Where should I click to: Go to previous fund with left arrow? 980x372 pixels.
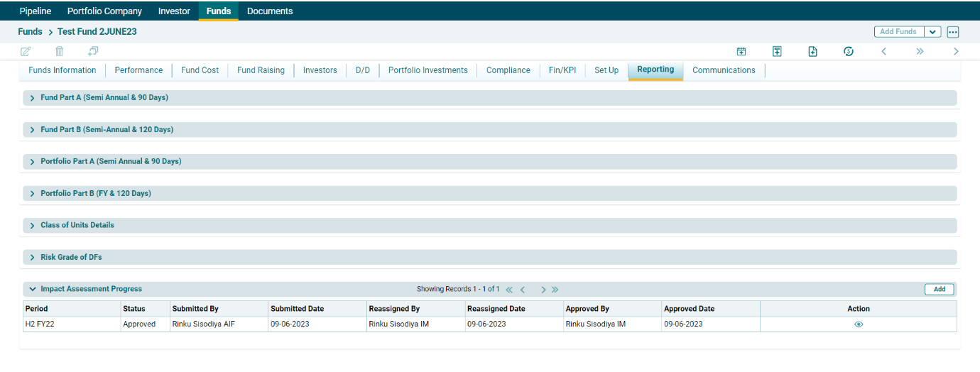883,51
